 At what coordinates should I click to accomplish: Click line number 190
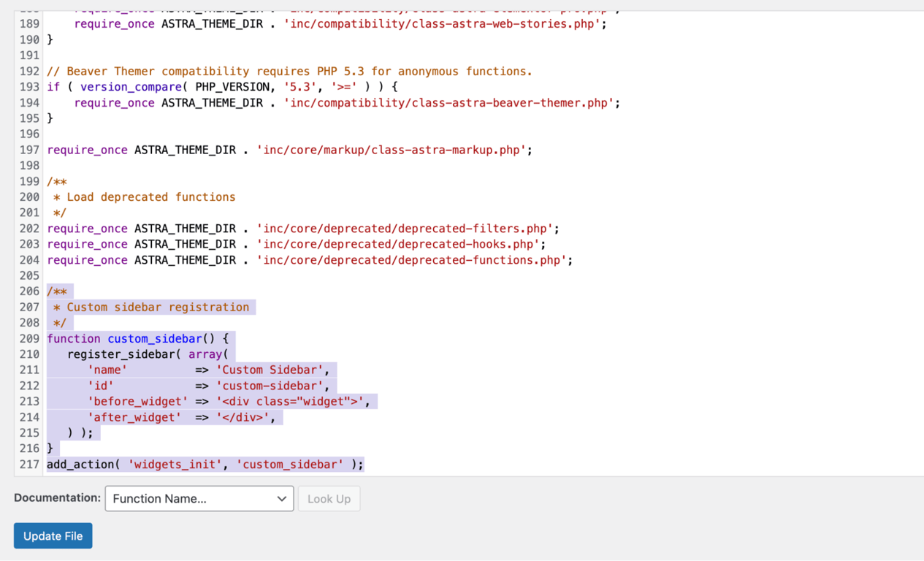pos(28,39)
